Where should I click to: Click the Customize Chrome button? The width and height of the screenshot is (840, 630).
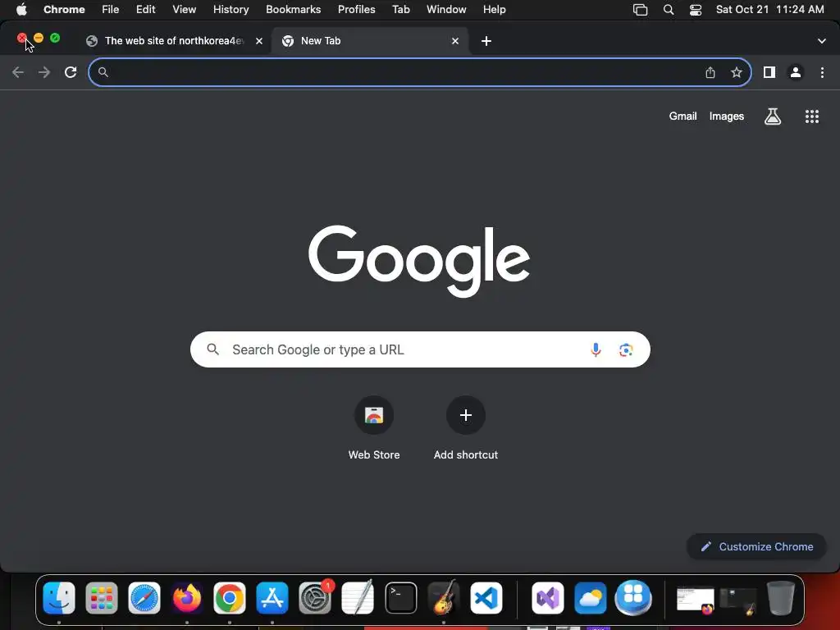[756, 546]
